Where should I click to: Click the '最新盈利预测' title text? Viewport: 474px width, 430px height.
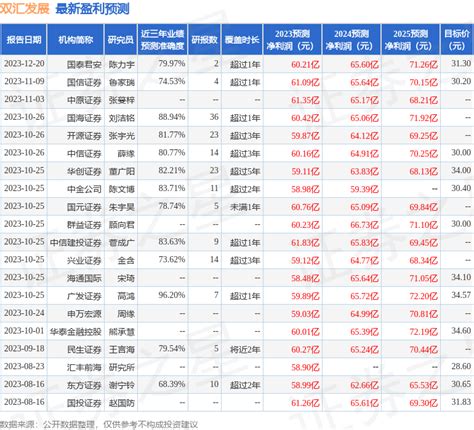[92, 9]
